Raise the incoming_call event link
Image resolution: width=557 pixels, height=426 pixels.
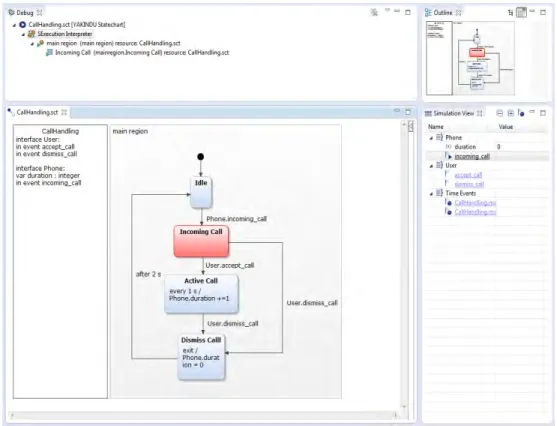pos(472,156)
